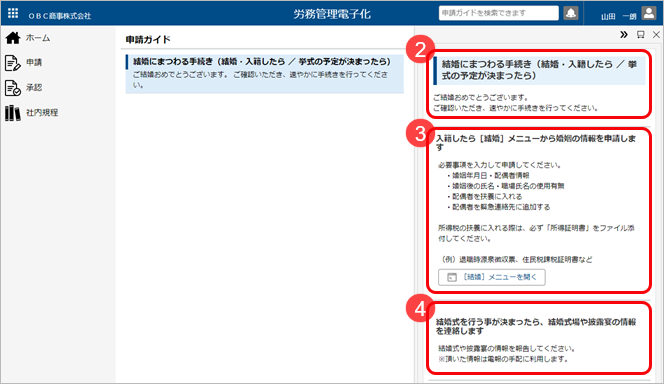Click the 社内規程 books icon
The height and width of the screenshot is (384, 664).
tap(12, 113)
